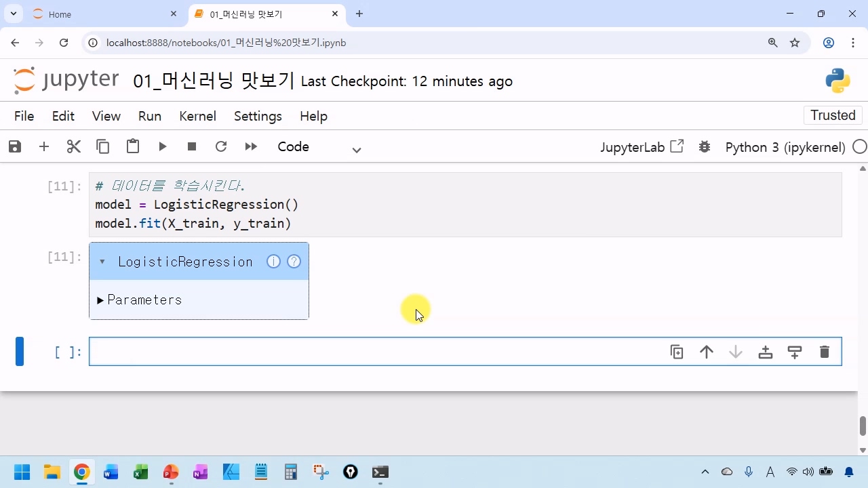This screenshot has height=488, width=868.
Task: Cut the selected cell with scissors icon
Action: click(74, 146)
